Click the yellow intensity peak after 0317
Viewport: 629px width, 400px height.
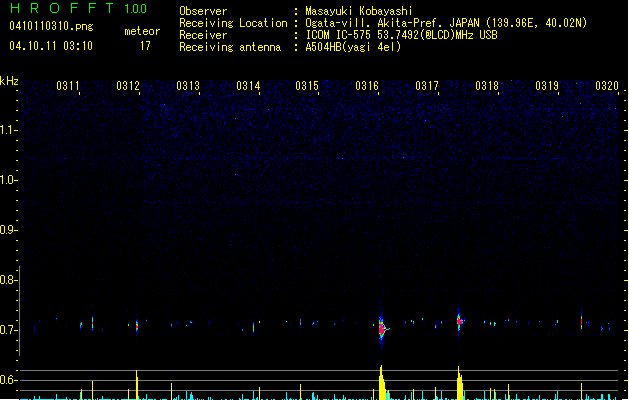point(460,383)
